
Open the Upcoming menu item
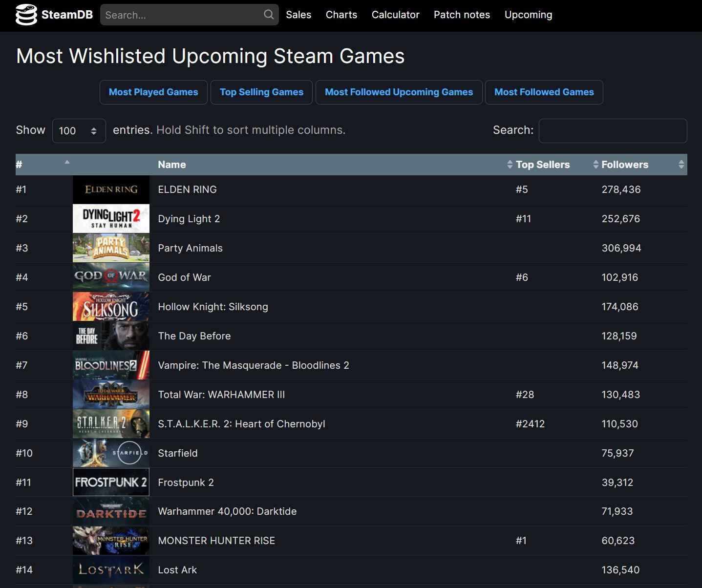[528, 15]
